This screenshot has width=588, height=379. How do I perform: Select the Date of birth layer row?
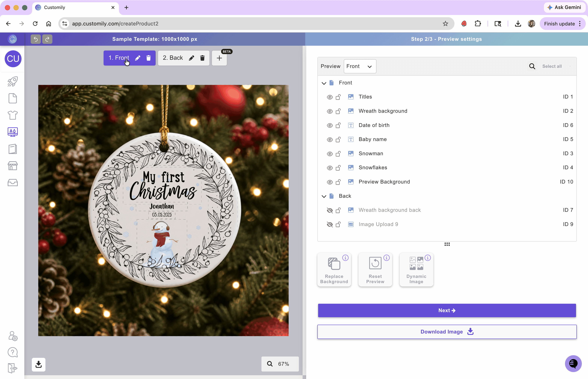click(447, 125)
